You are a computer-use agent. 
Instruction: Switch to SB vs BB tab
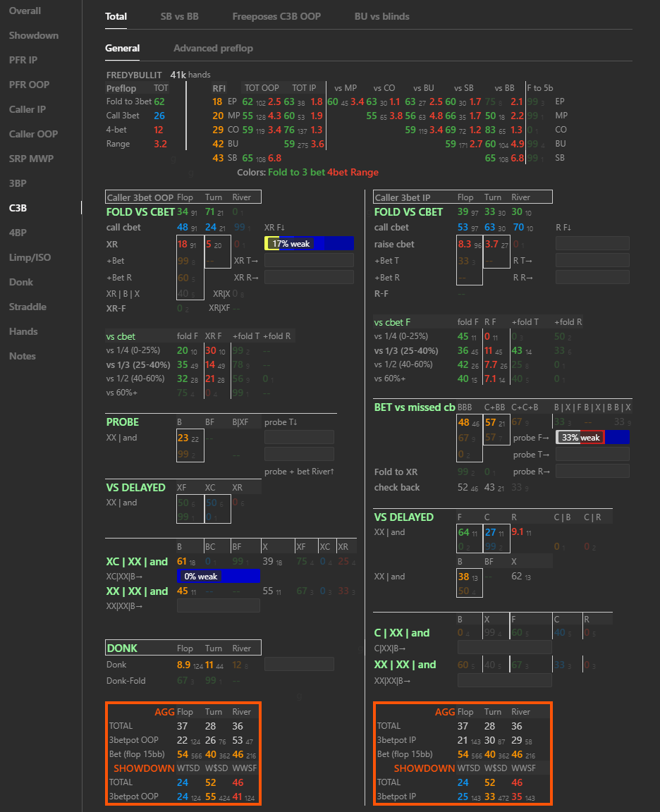pyautogui.click(x=180, y=17)
